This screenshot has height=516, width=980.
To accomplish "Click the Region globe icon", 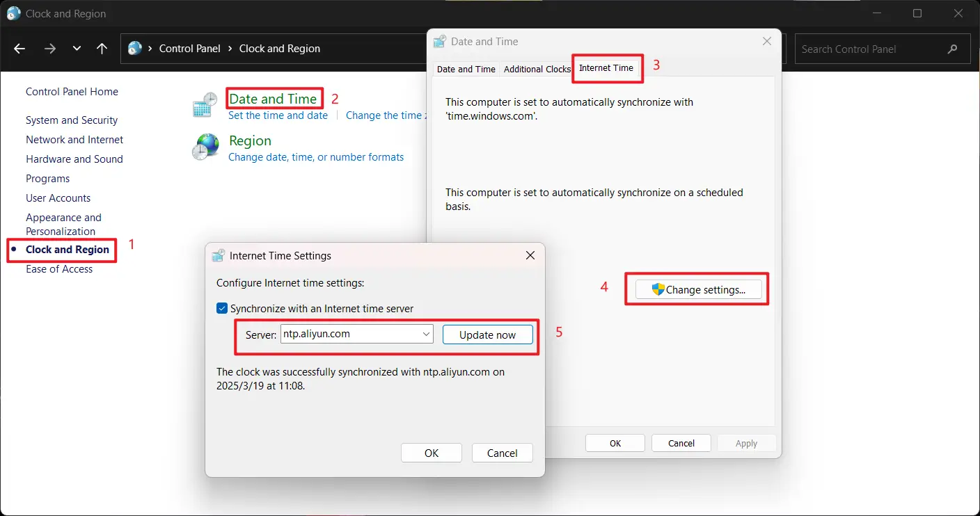I will (x=205, y=147).
